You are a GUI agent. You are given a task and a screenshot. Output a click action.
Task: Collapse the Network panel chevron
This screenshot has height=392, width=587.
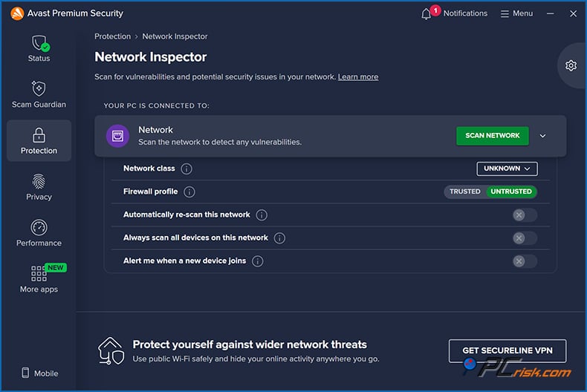point(542,136)
